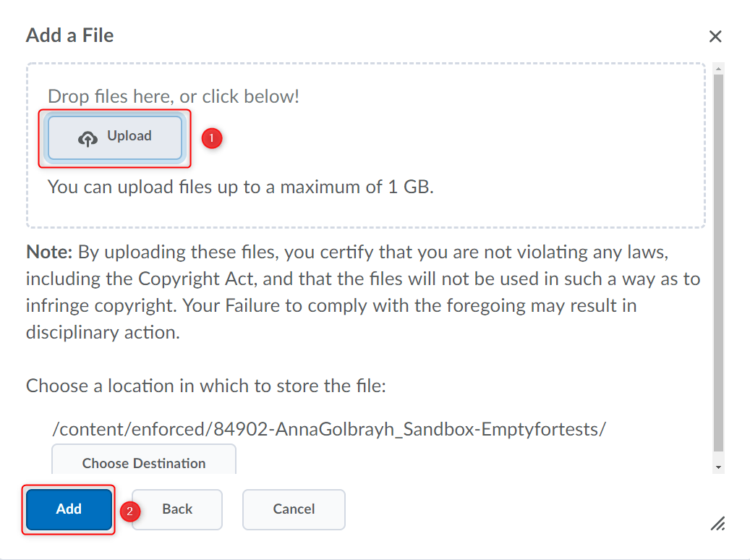Click the 1 GB maximum upload notice

pyautogui.click(x=241, y=187)
